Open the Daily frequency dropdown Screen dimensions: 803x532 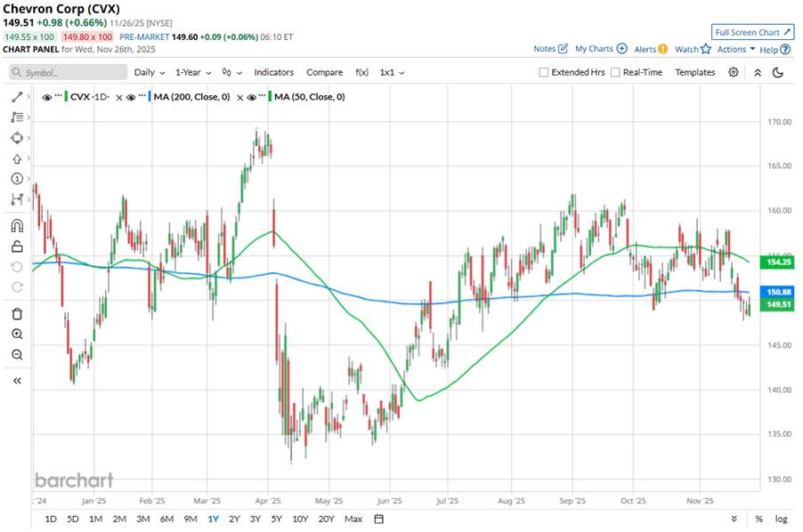[x=149, y=72]
